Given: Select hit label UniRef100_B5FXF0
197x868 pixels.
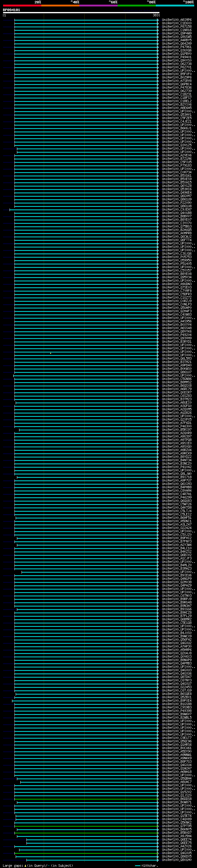Looking at the screenshot, I should click(176, 74).
